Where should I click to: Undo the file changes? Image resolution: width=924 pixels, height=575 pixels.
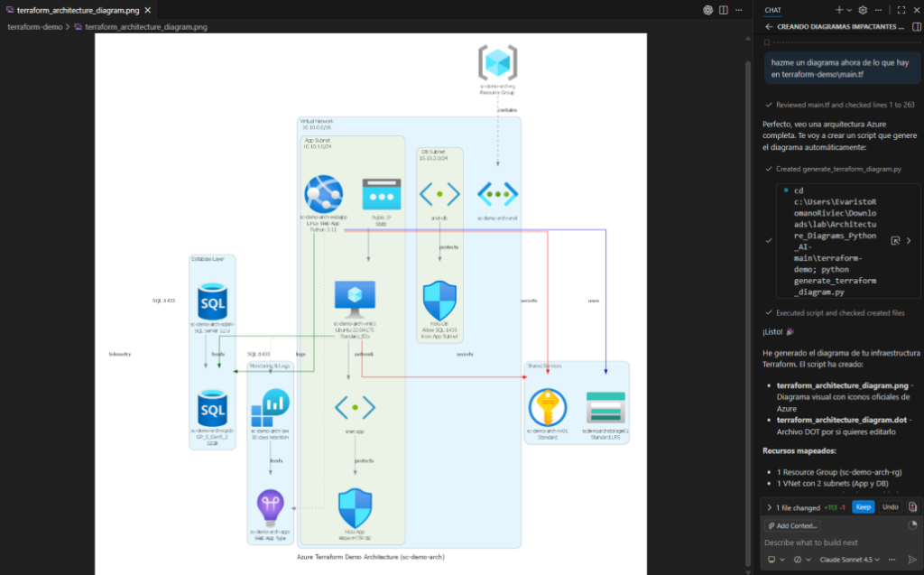(890, 507)
